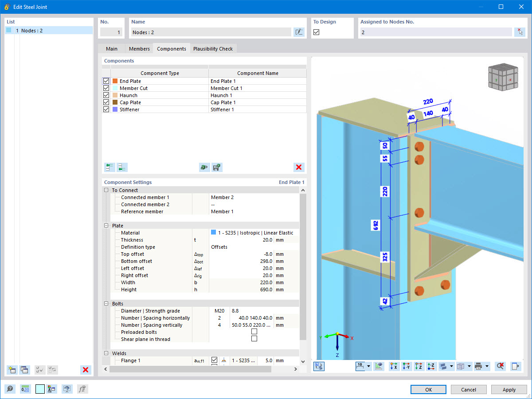Click the Cancel button

tap(469, 390)
